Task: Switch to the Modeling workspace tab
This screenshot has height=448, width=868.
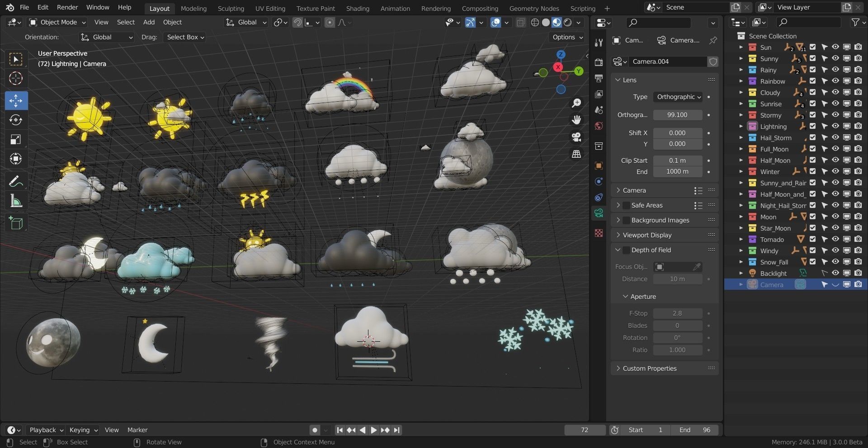Action: coord(193,8)
